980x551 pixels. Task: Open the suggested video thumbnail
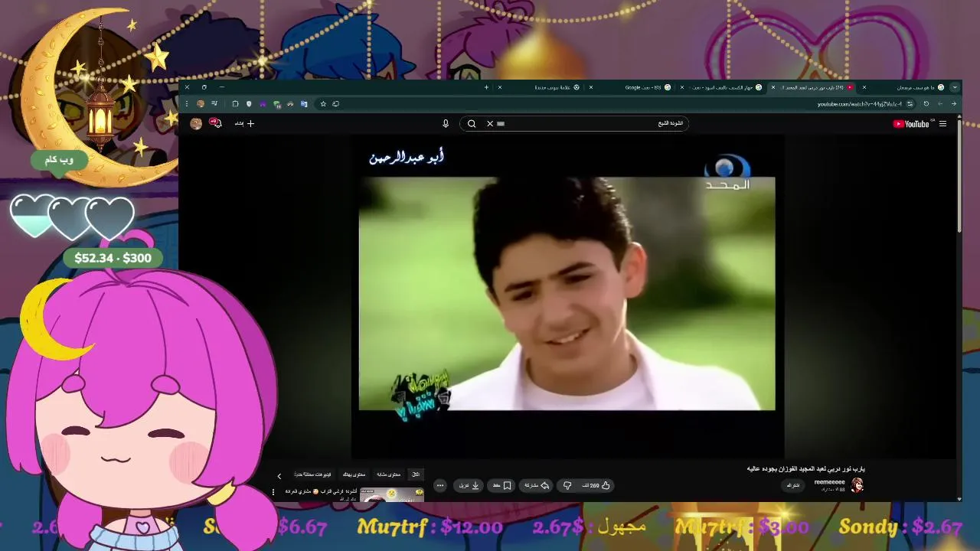tap(393, 494)
